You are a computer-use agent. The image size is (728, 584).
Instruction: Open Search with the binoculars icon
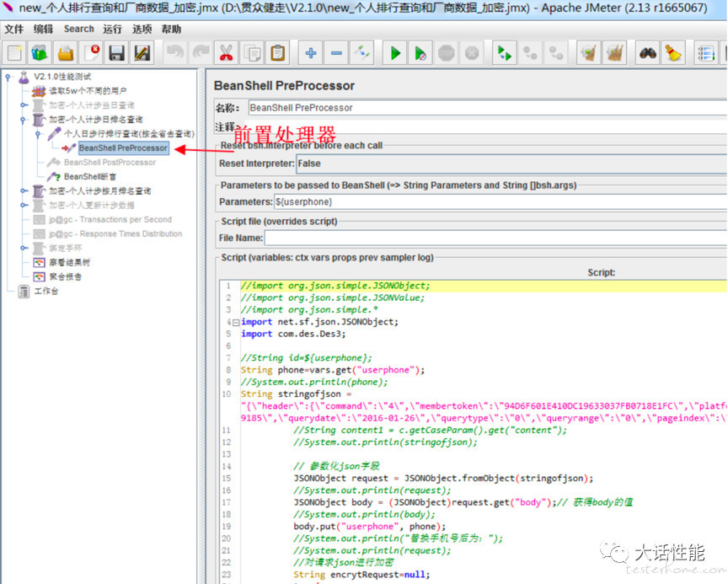[648, 53]
